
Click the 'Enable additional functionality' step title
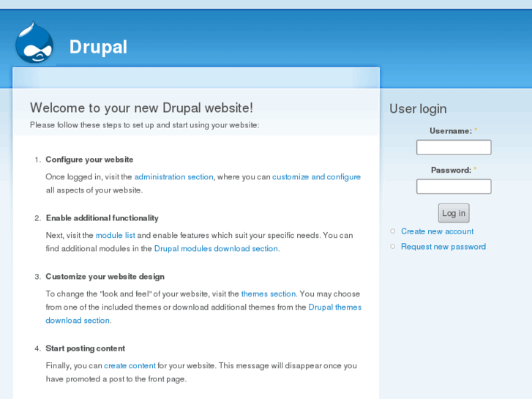click(x=102, y=218)
